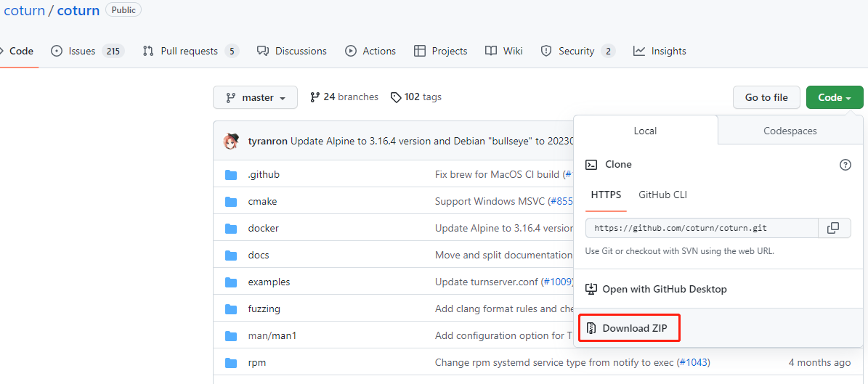This screenshot has height=384, width=868.
Task: Open the master branch dropdown
Action: [x=255, y=97]
